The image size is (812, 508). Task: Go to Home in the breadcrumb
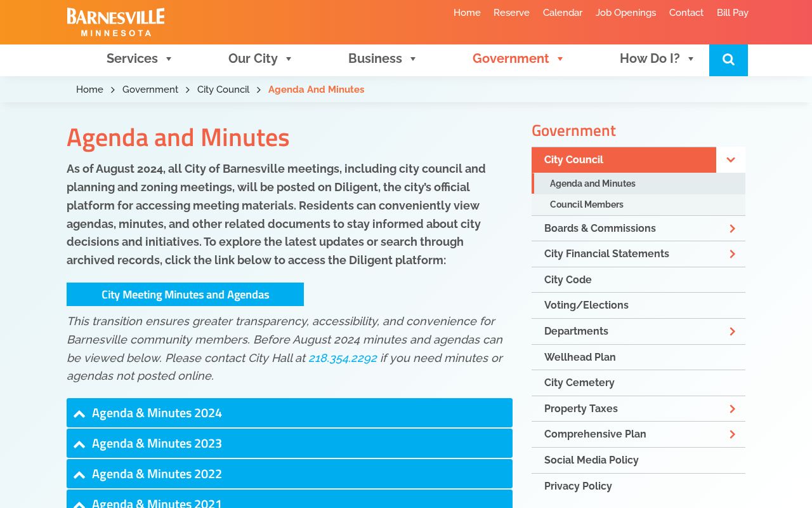point(89,90)
